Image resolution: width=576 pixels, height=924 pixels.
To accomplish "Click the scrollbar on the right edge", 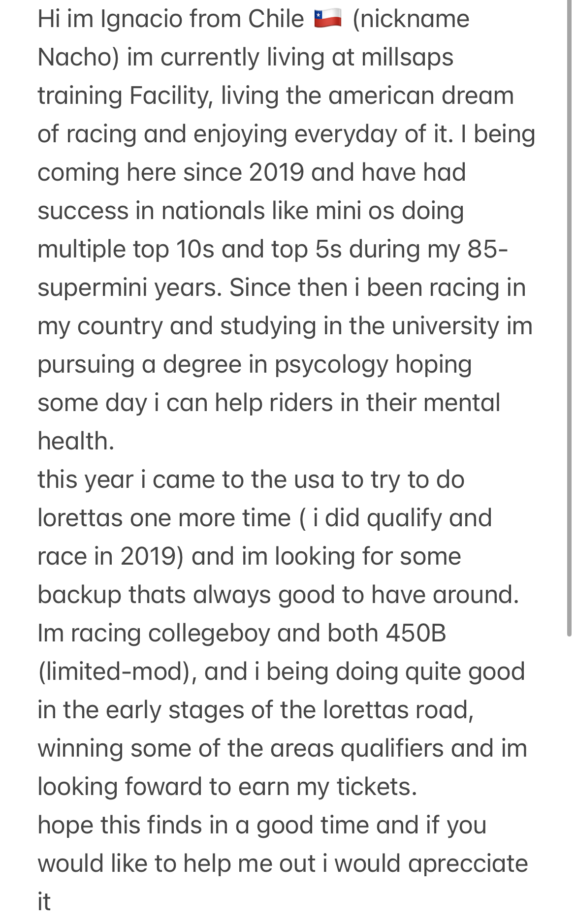I will click(570, 318).
